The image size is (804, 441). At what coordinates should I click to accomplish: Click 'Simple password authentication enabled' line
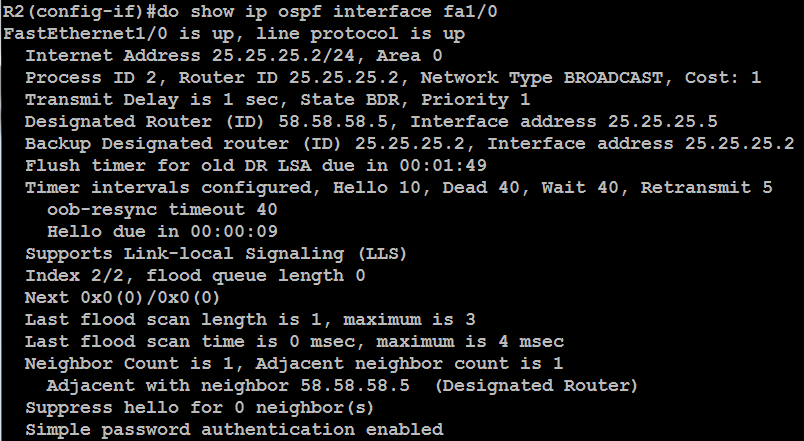(x=234, y=429)
